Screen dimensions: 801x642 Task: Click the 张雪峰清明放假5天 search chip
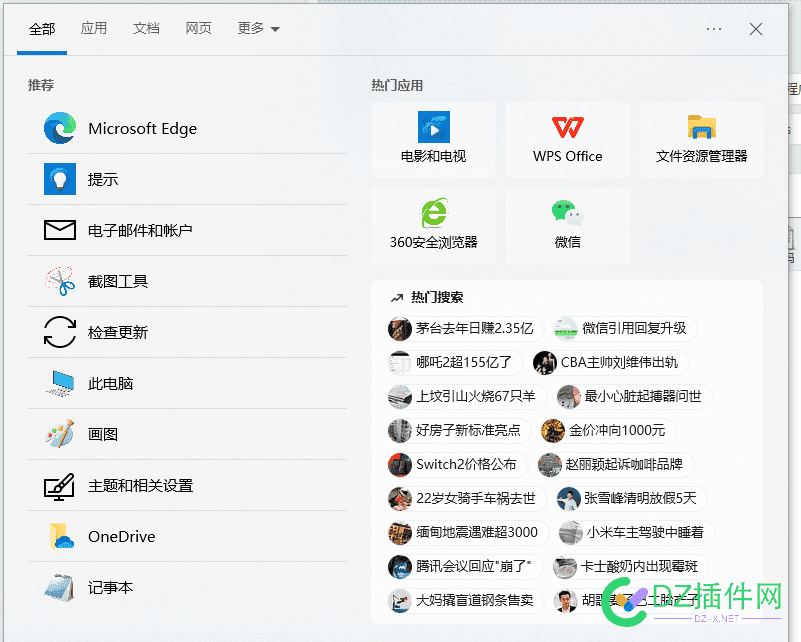click(x=631, y=498)
